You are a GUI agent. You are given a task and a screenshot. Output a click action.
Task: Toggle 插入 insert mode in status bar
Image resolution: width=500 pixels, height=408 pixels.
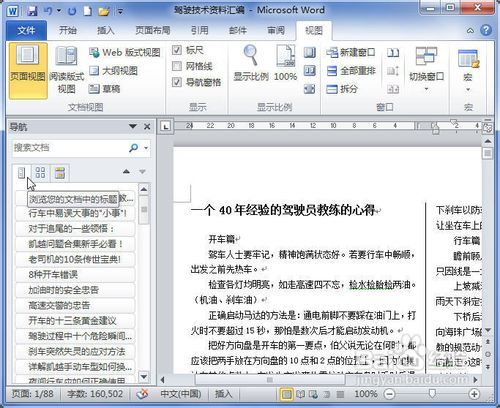pos(223,394)
